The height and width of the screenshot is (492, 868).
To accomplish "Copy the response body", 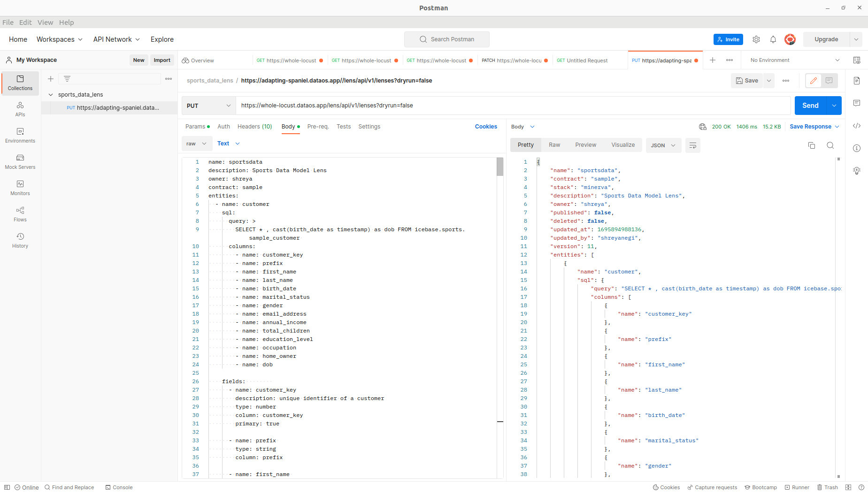I will coord(812,145).
